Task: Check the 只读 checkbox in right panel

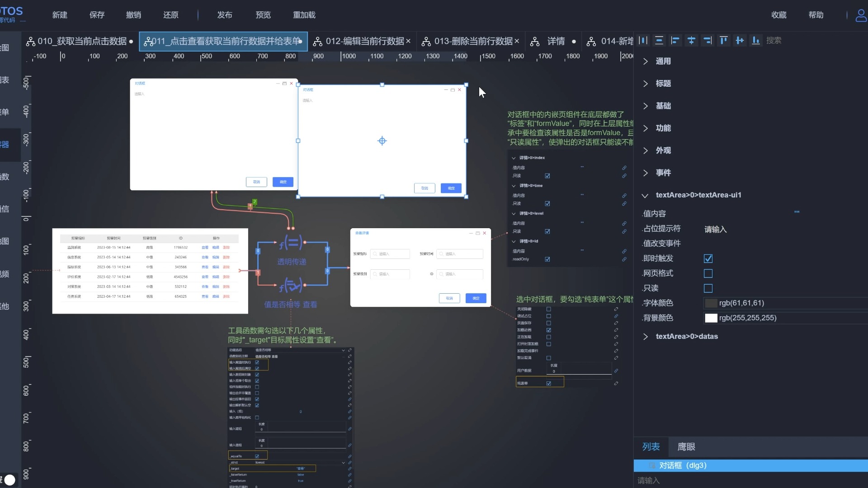Action: click(x=708, y=288)
